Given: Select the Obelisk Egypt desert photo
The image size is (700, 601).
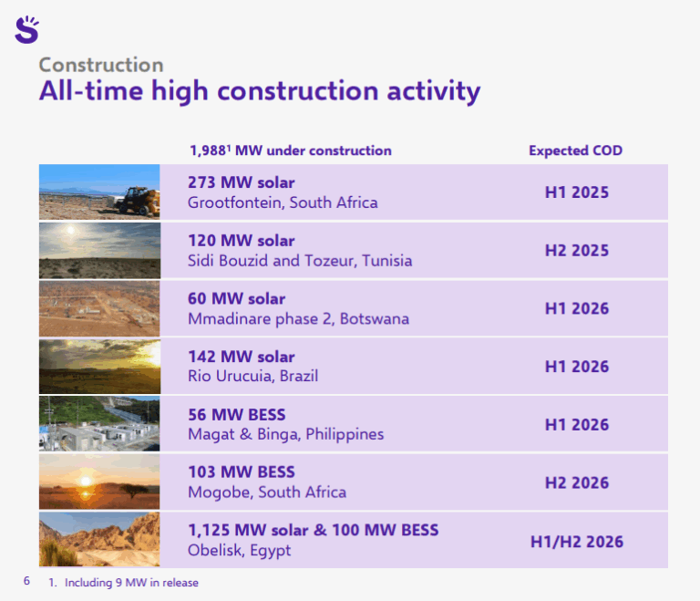Looking at the screenshot, I should [99, 540].
